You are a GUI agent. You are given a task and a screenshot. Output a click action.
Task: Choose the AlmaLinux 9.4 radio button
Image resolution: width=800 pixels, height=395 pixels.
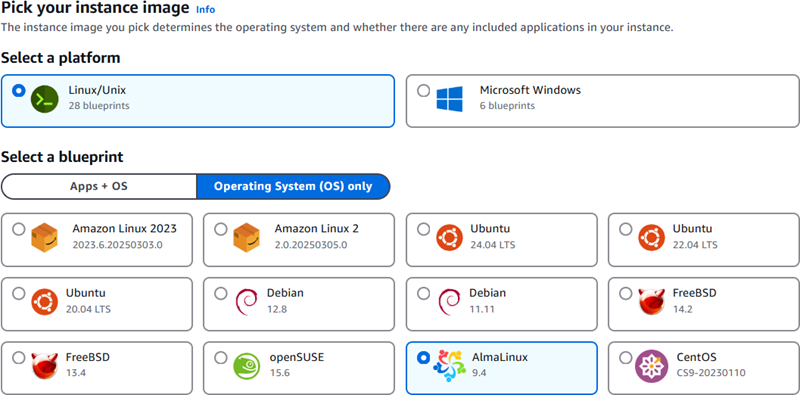[x=423, y=358]
